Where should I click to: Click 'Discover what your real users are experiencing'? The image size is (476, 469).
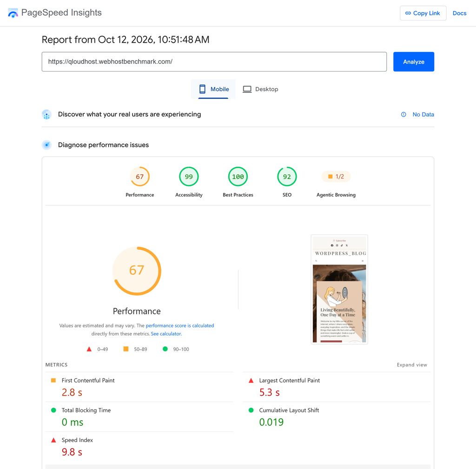[x=129, y=114]
